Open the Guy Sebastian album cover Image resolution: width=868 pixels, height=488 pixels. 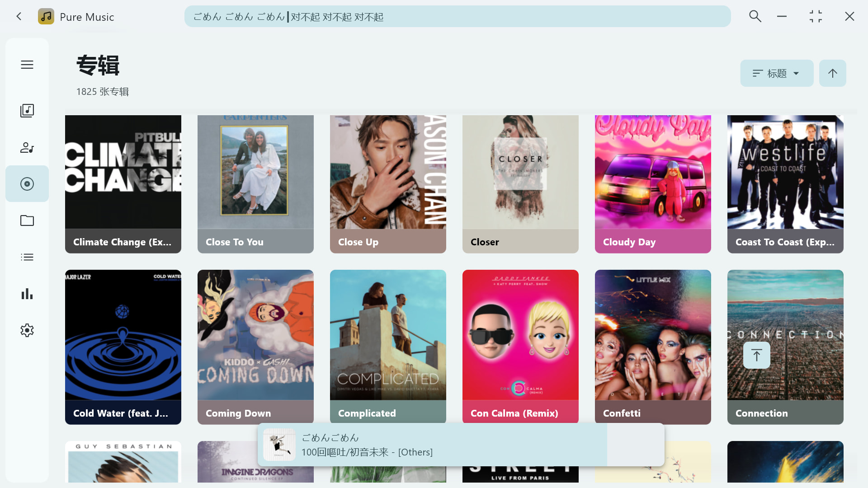[123, 462]
